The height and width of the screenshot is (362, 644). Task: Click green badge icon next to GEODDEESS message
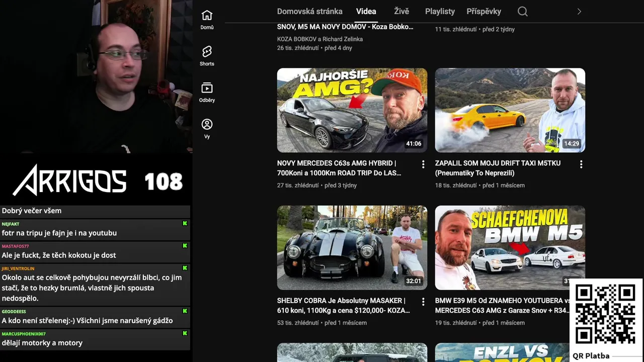(x=185, y=311)
